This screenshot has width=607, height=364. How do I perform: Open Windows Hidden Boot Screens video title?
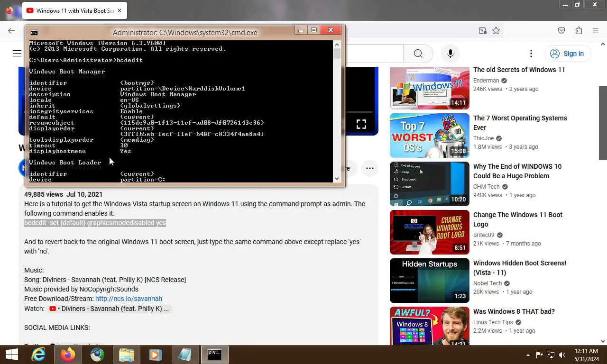[519, 268]
